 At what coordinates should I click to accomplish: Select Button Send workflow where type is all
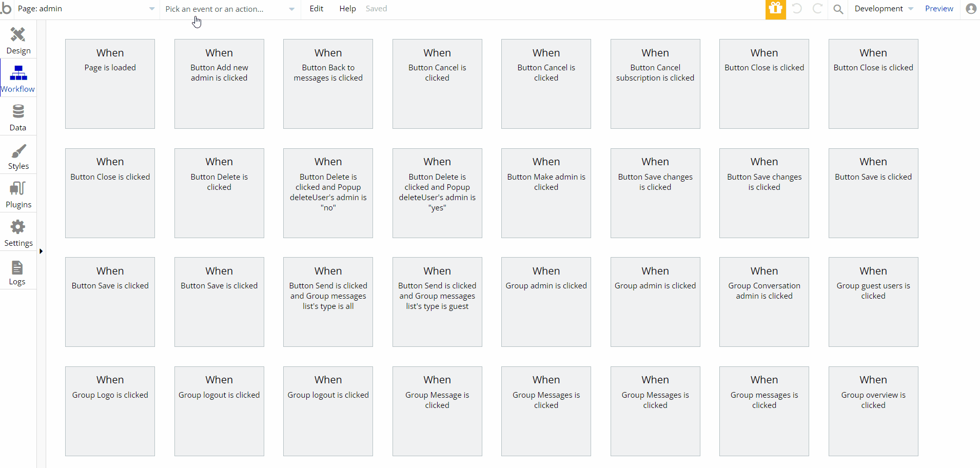(328, 302)
